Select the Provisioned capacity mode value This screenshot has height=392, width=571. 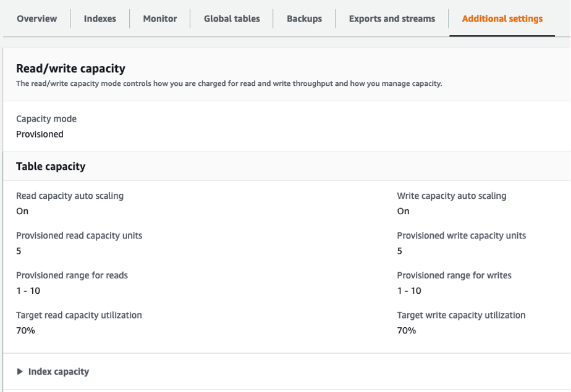[x=40, y=134]
